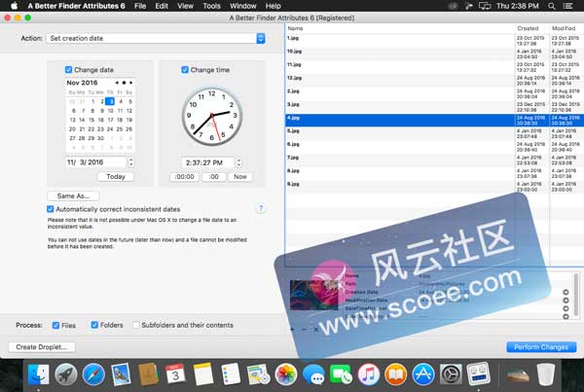
Task: Select the 12.jpg file row
Action: [x=434, y=81]
